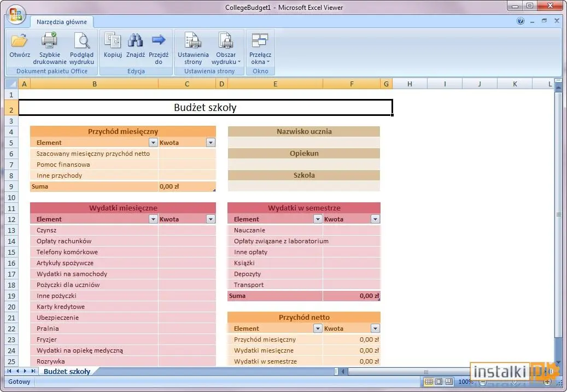Select column E header
Viewport: 567px width, 392px height.
pyautogui.click(x=275, y=84)
